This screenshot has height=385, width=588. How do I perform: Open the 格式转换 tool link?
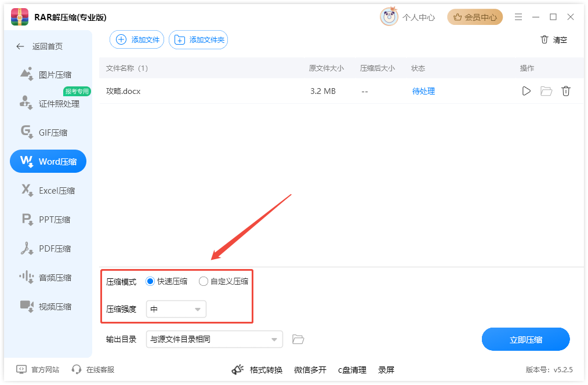tap(266, 370)
